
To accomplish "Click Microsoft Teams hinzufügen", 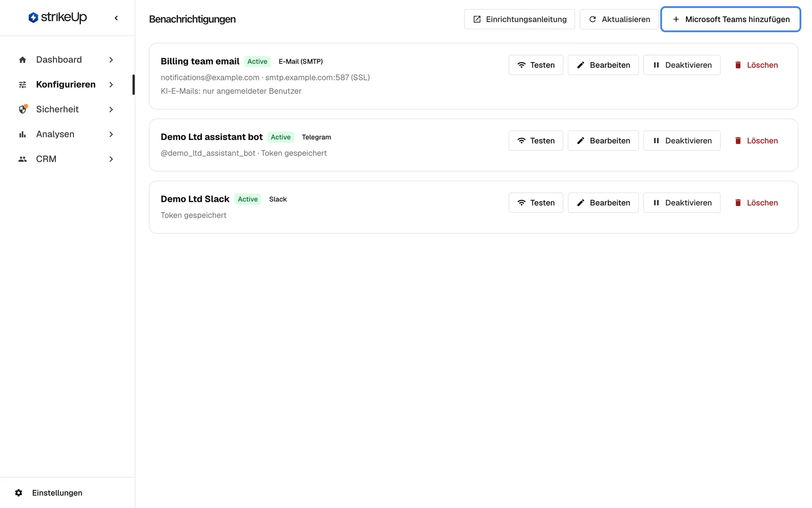I will [731, 19].
